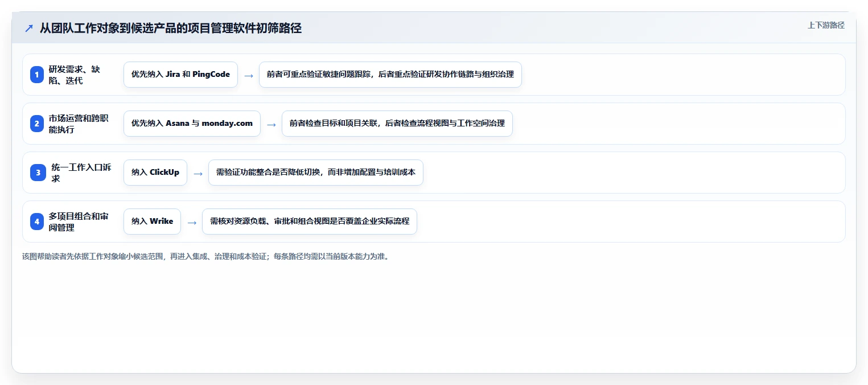Image resolution: width=868 pixels, height=385 pixels.
Task: Click the 优先纳入 Jira 和 PingCode box
Action: (180, 75)
